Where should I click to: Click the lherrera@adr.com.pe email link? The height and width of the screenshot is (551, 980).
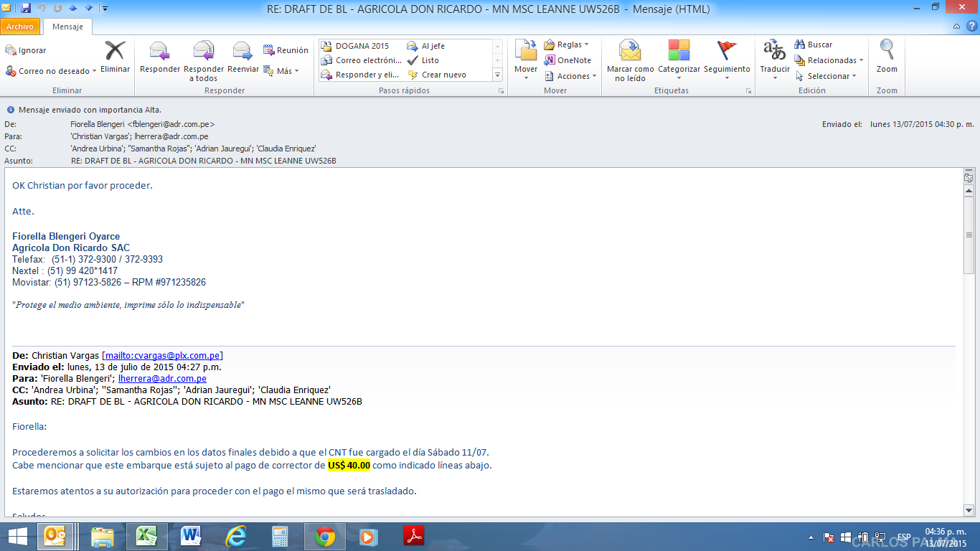(x=162, y=378)
